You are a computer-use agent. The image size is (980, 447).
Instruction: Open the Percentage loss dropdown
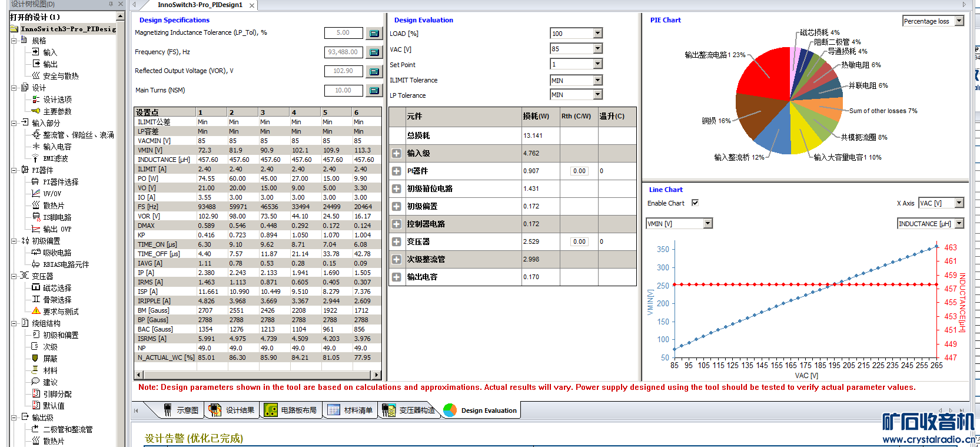coord(959,21)
